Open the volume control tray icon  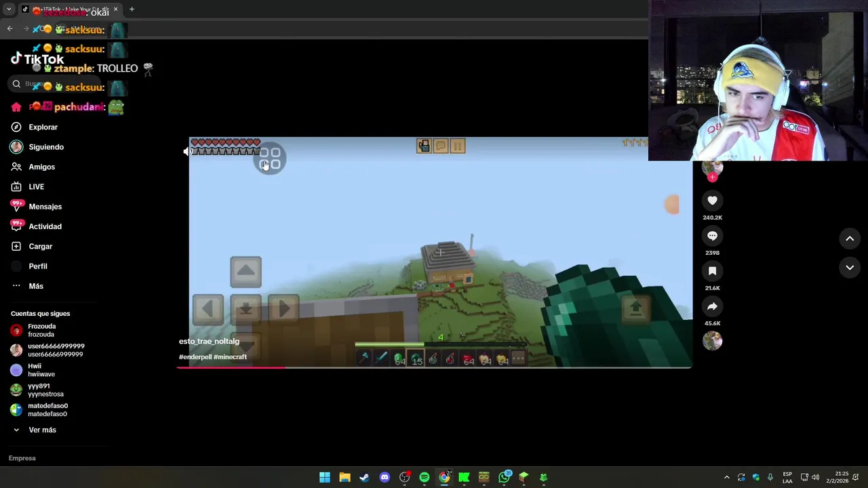[x=816, y=477]
